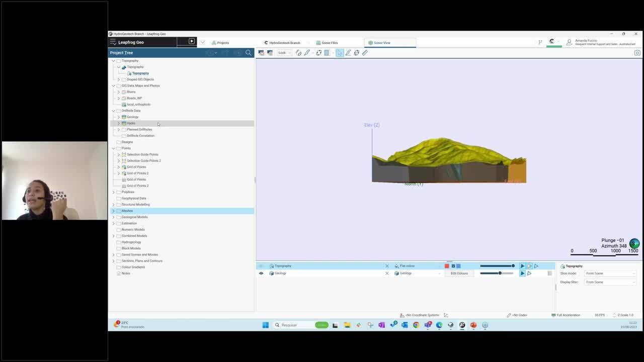Viewport: 644px width, 362px height.
Task: Expand the Meshes folder
Action: click(x=113, y=211)
